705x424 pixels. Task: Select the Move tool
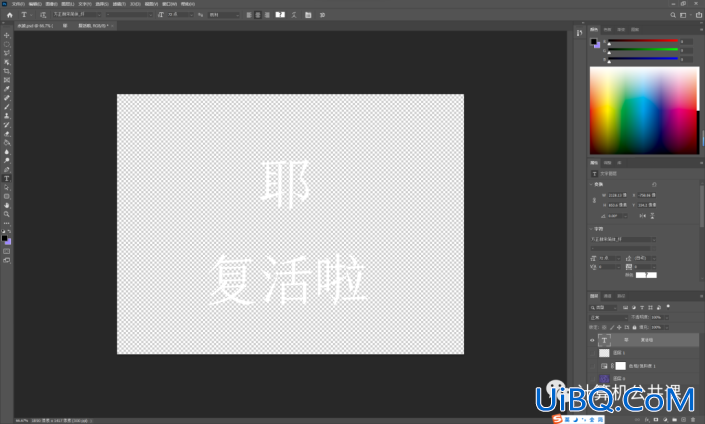click(x=7, y=35)
